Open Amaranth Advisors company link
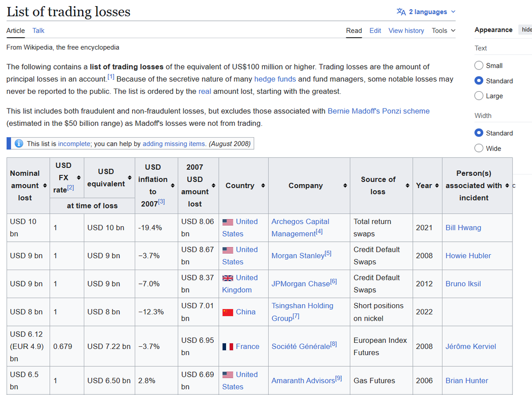532x395 pixels. click(303, 380)
